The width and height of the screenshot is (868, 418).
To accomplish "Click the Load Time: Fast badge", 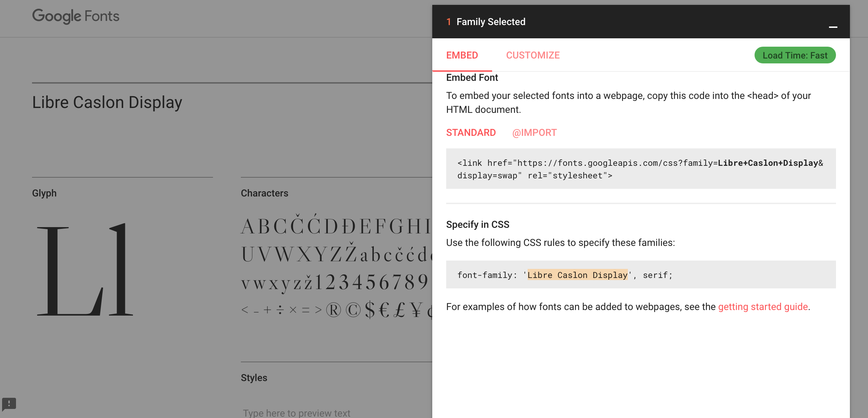I will point(795,55).
